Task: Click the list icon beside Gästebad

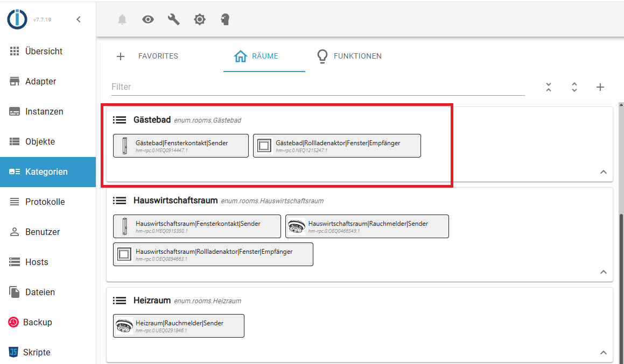Action: pyautogui.click(x=120, y=119)
